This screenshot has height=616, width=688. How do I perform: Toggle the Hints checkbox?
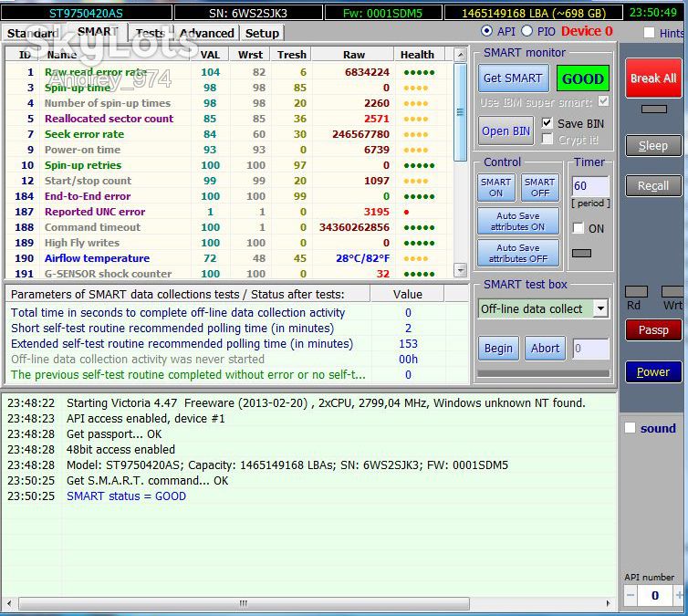coord(649,33)
